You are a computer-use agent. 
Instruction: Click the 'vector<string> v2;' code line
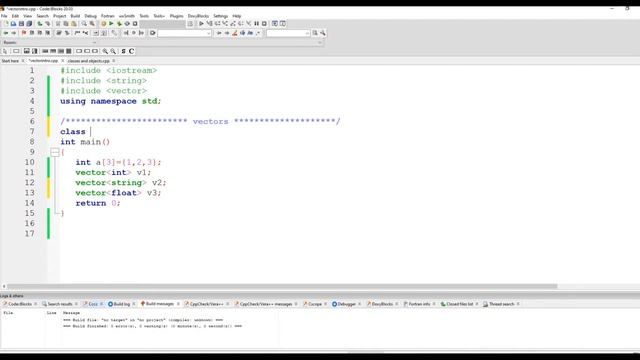tap(121, 182)
